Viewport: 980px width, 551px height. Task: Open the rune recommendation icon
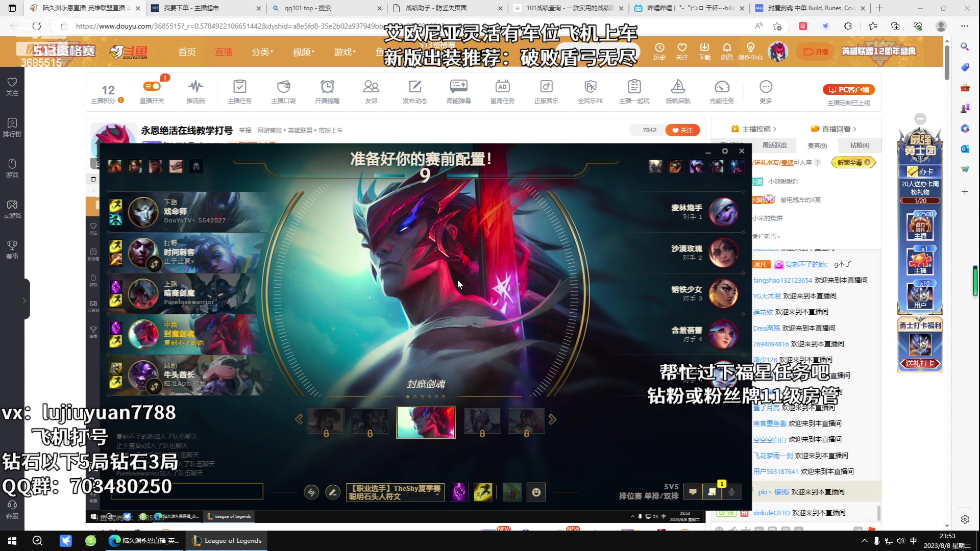(x=311, y=492)
